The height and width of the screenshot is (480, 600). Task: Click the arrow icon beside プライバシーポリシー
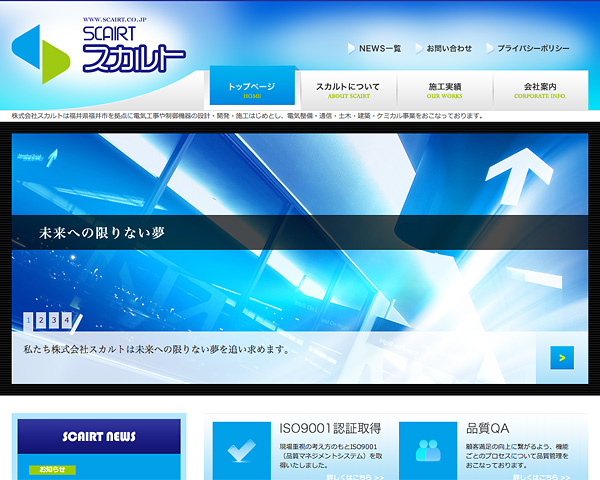pyautogui.click(x=490, y=49)
